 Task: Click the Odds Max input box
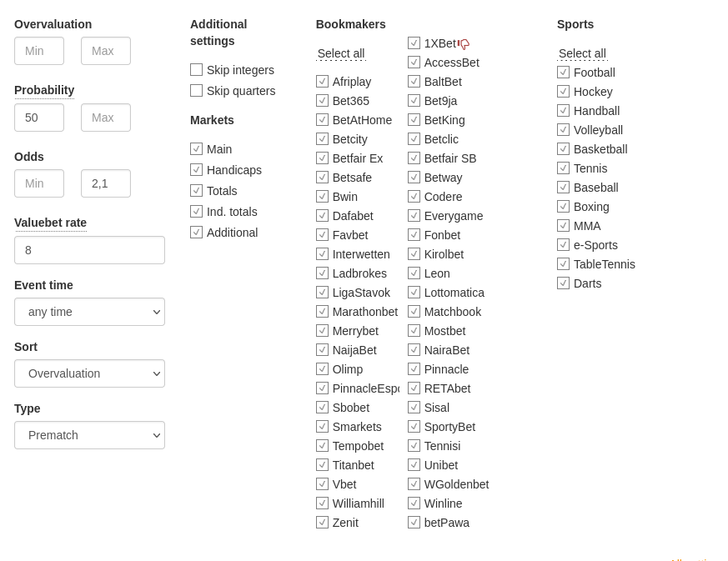click(106, 183)
